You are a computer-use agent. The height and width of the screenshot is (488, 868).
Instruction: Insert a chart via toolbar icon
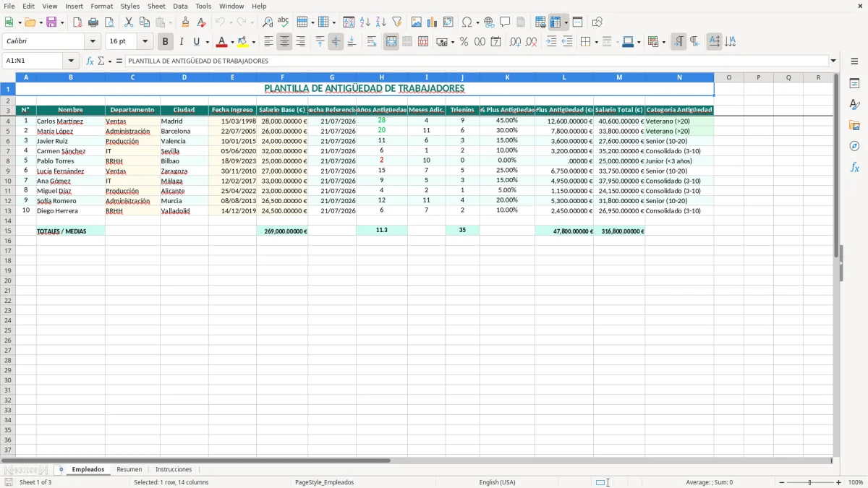[x=433, y=22]
